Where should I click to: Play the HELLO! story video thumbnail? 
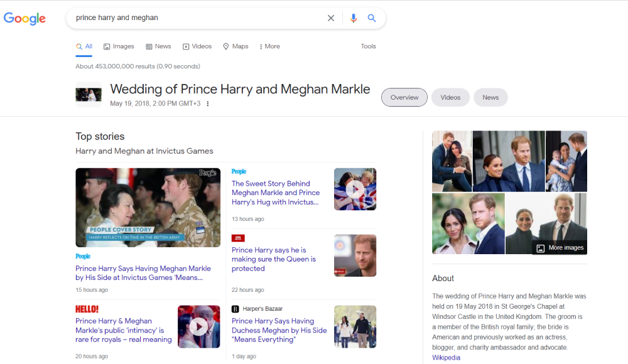198,327
